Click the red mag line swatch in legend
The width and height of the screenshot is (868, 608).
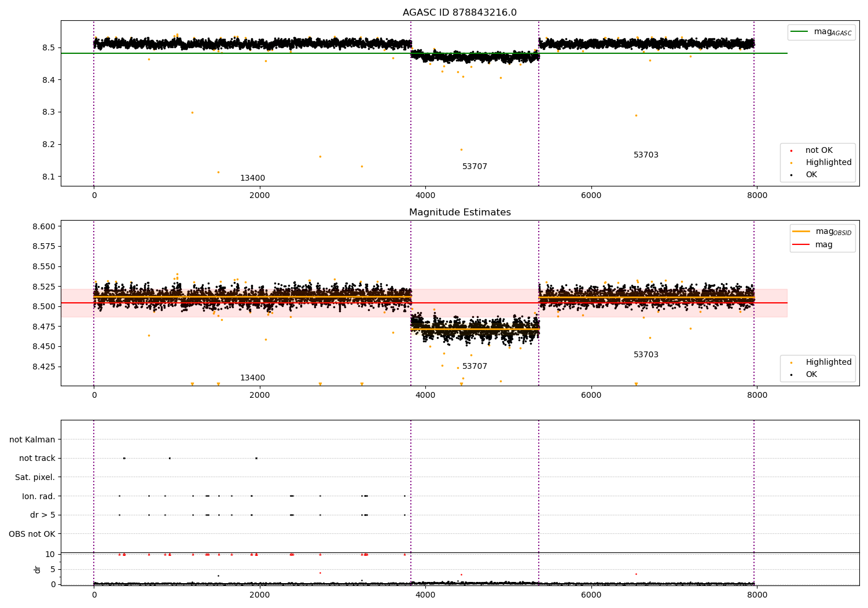pos(801,245)
